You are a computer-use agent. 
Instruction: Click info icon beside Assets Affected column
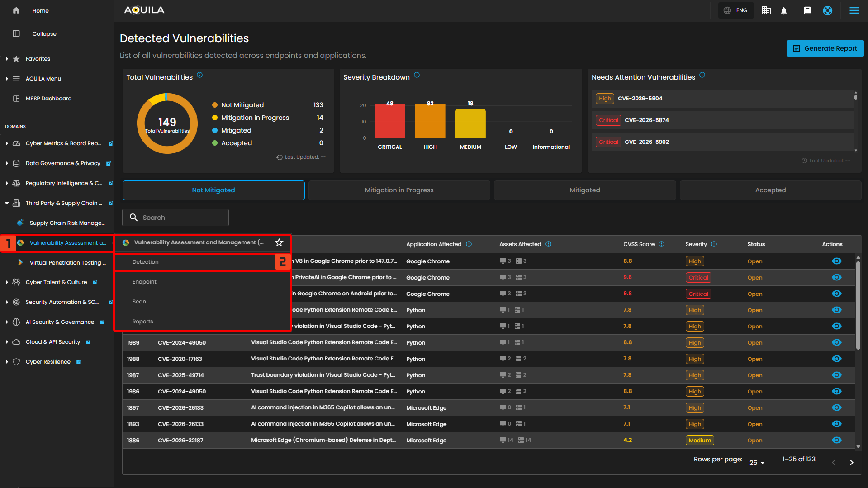pyautogui.click(x=548, y=244)
